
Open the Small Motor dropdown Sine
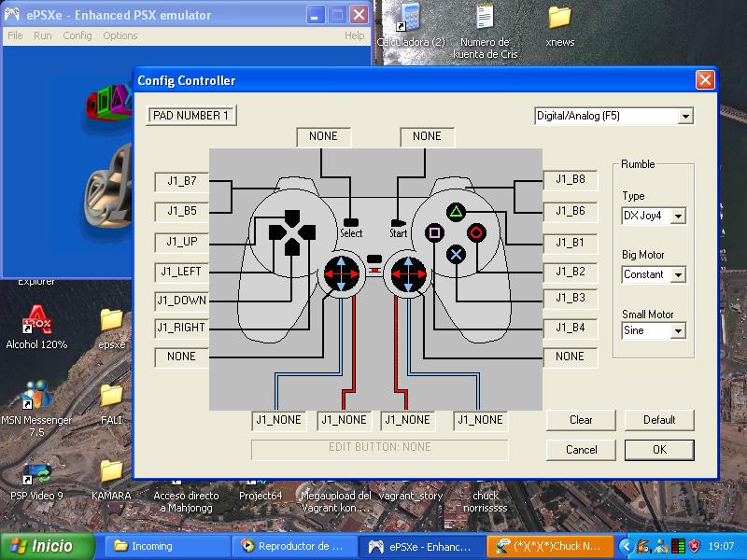click(x=654, y=330)
